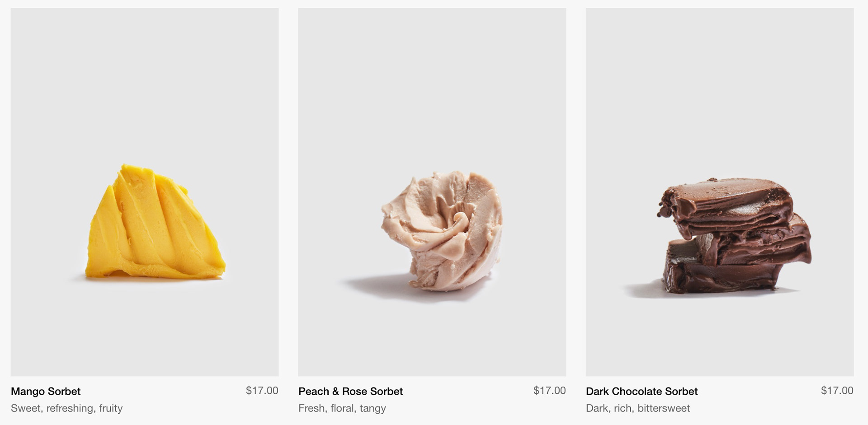Open the Peach & Rose Sorbet image
Image resolution: width=868 pixels, height=425 pixels.
click(432, 192)
